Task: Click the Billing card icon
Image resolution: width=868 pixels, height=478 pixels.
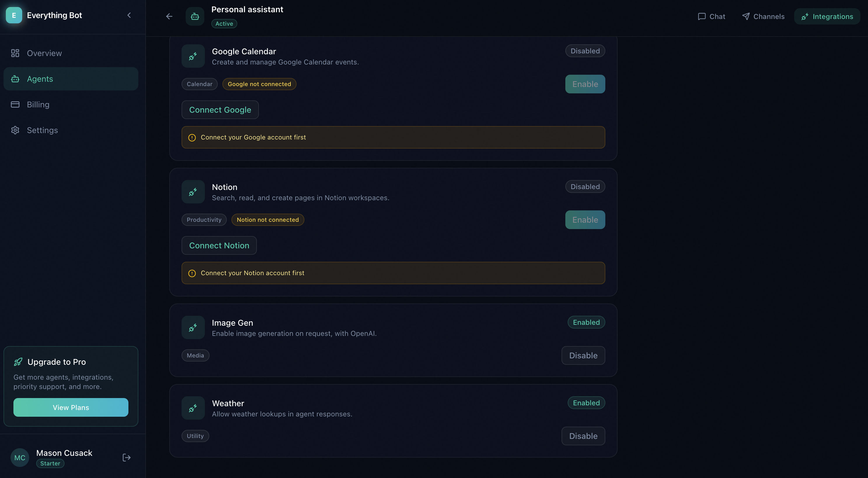Action: pyautogui.click(x=15, y=104)
